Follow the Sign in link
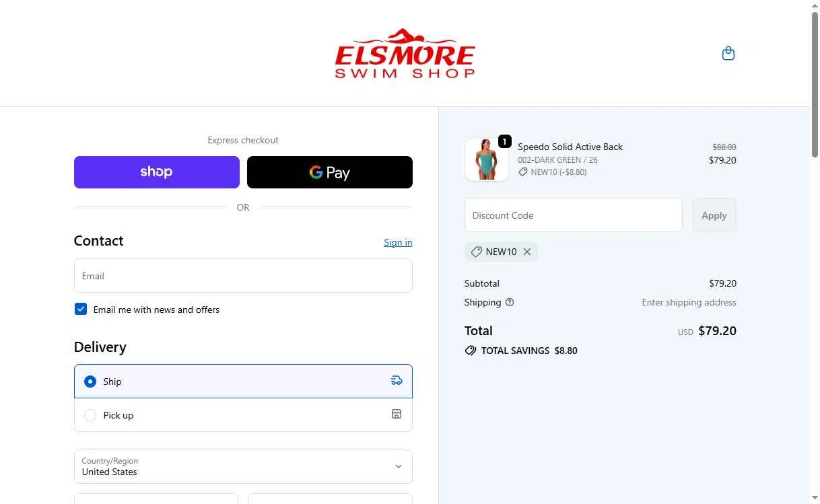 tap(398, 242)
